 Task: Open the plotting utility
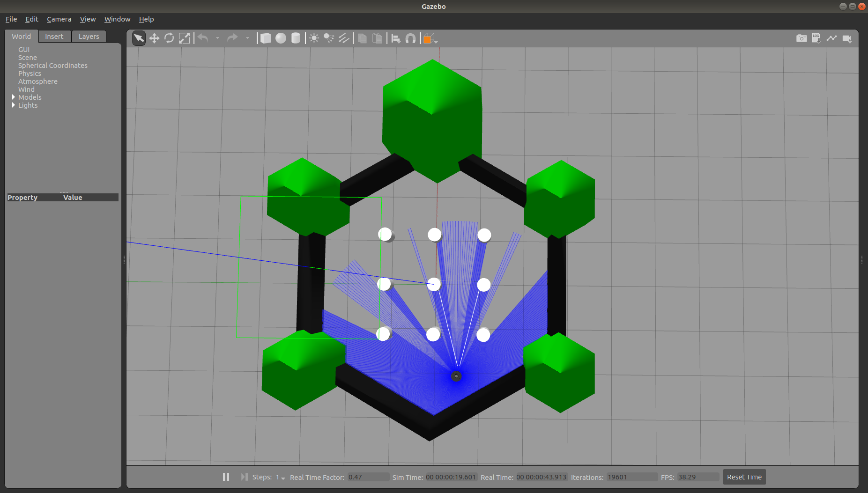(x=832, y=38)
